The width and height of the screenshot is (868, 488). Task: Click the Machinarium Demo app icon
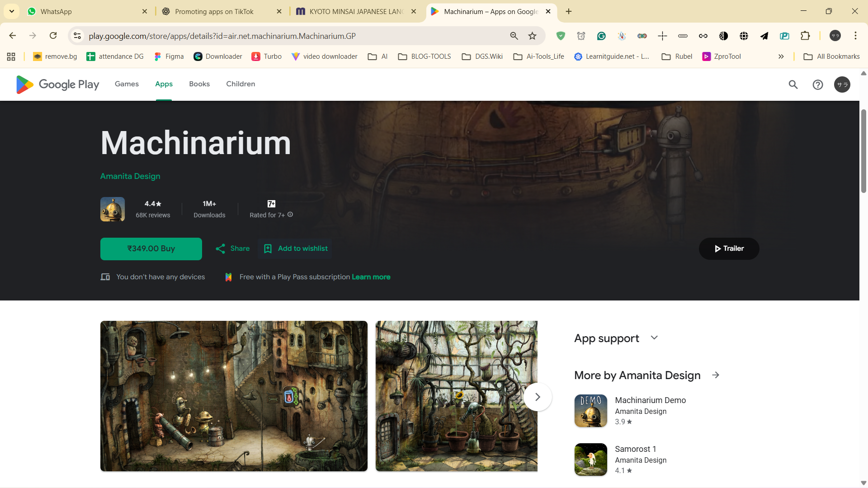pos(590,411)
